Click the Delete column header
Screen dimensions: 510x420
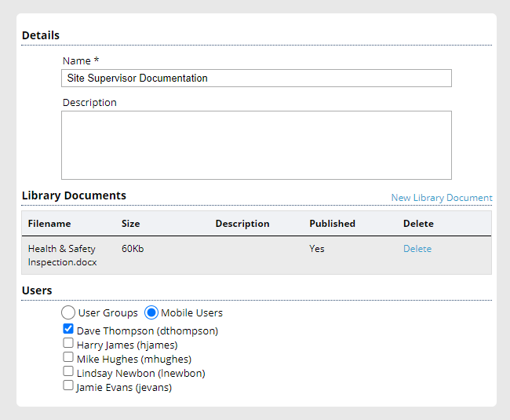point(418,224)
